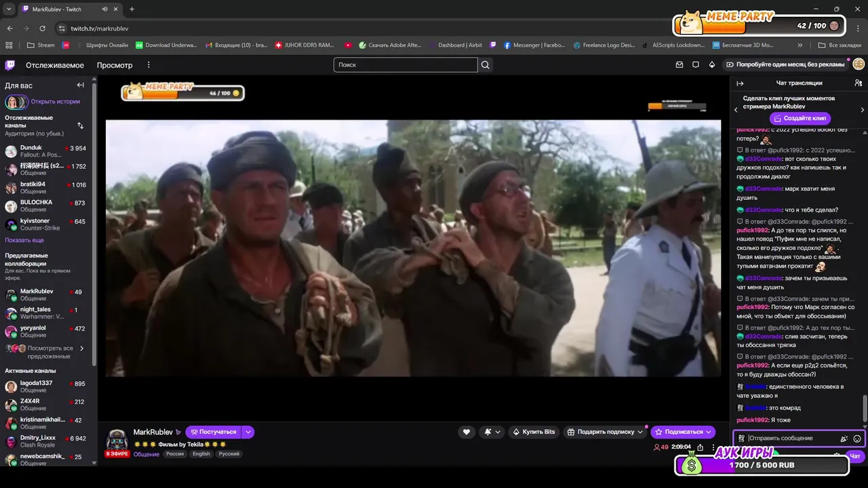Open the BULOCHKA channel in sidebar
The height and width of the screenshot is (488, 868).
click(x=46, y=206)
